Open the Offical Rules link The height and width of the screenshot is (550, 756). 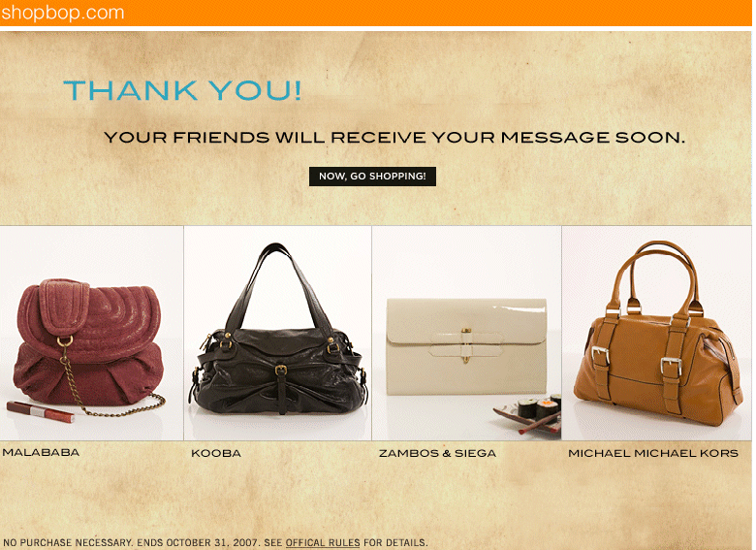click(x=323, y=543)
